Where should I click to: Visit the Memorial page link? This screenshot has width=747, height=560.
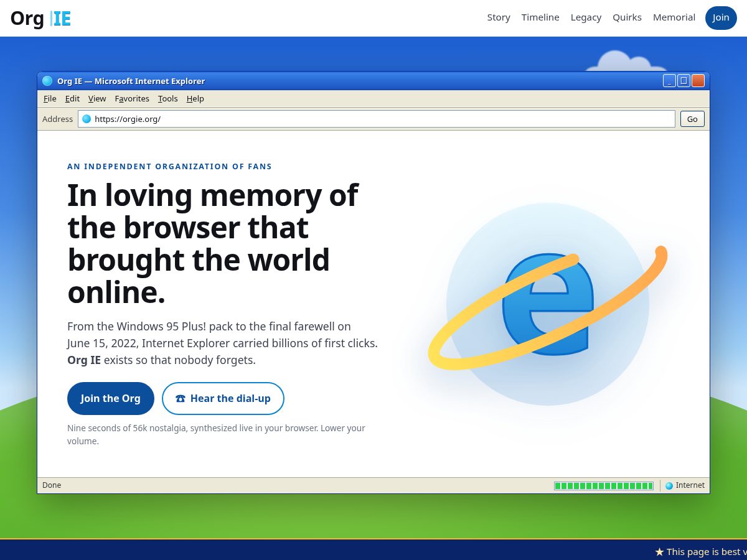coord(674,17)
